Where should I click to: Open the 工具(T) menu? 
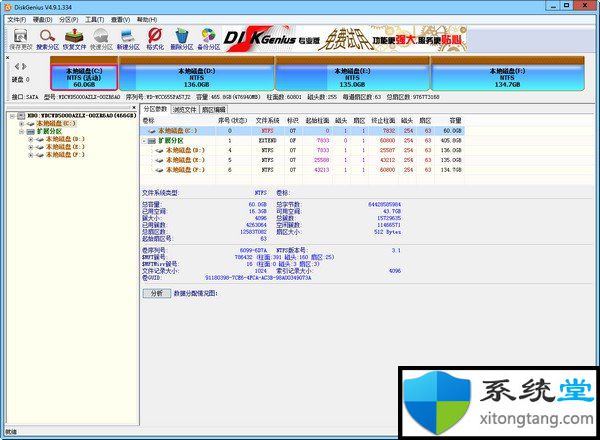[x=95, y=20]
